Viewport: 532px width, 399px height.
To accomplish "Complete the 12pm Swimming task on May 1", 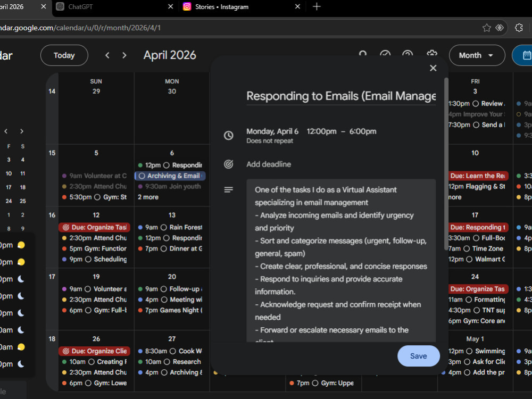I will 469,351.
